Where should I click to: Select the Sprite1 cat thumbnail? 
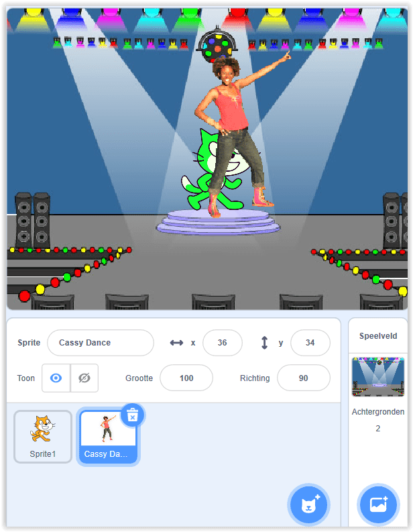pyautogui.click(x=43, y=436)
